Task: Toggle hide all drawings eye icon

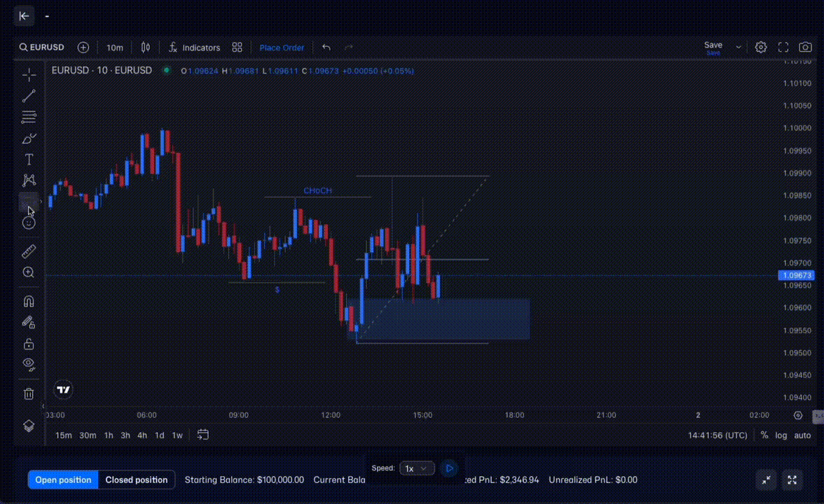Action: 29,363
